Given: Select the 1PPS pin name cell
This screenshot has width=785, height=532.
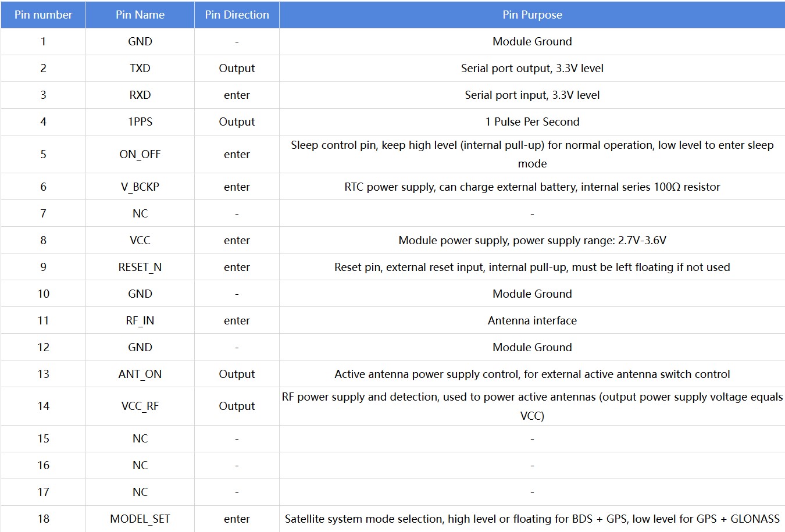Looking at the screenshot, I should [140, 122].
